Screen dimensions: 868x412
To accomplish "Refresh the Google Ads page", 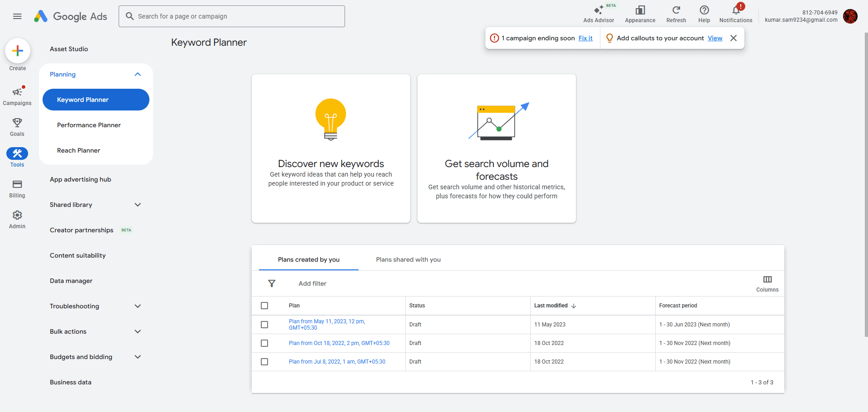I will pyautogui.click(x=676, y=13).
